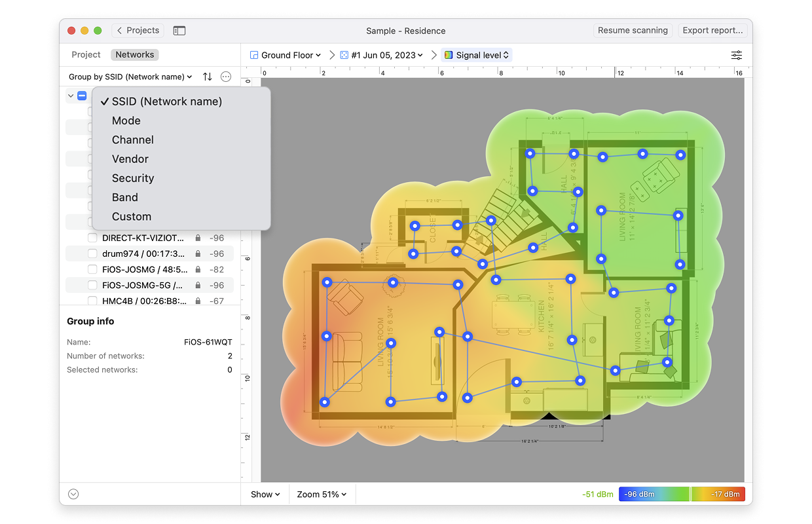
Task: Click lock icon of FiOS-JOSMG-5G network
Action: (x=198, y=285)
